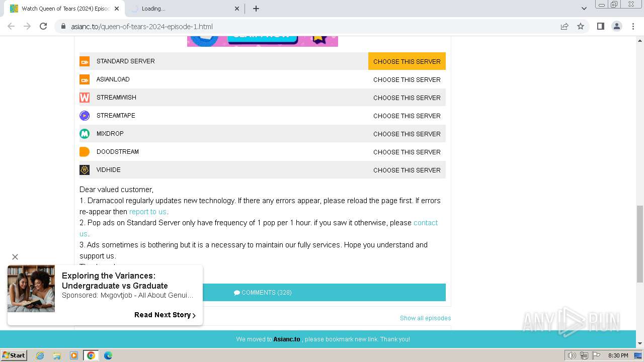Open File Explorer from the taskbar
This screenshot has height=362, width=644.
pyautogui.click(x=57, y=355)
